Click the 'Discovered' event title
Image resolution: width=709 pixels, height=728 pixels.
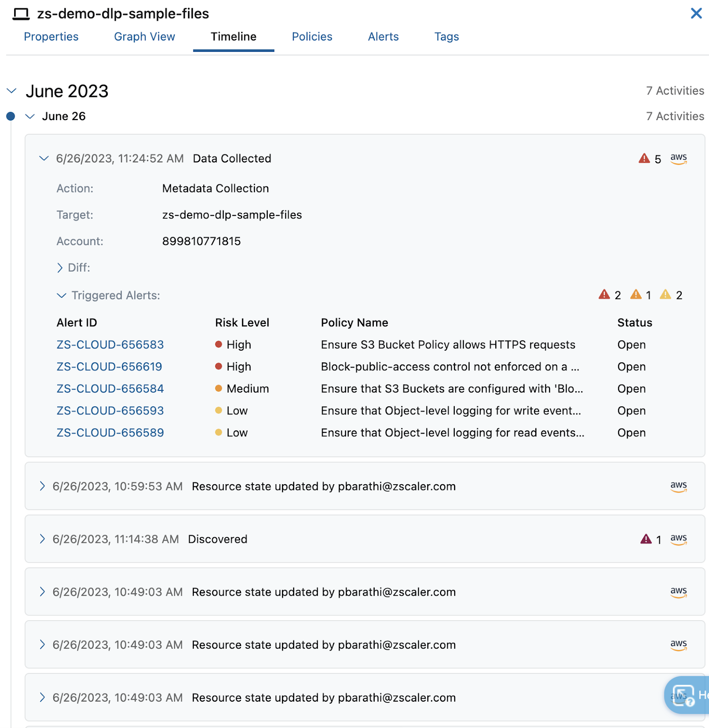[218, 539]
